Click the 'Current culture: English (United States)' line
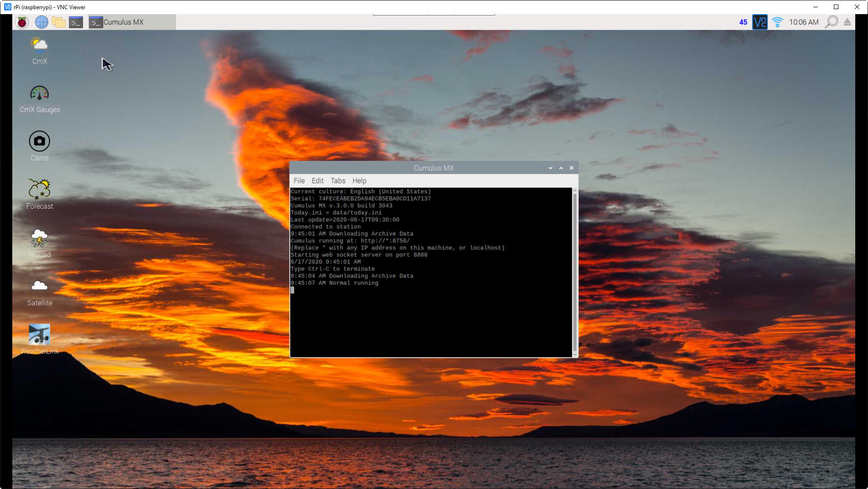 pyautogui.click(x=361, y=191)
